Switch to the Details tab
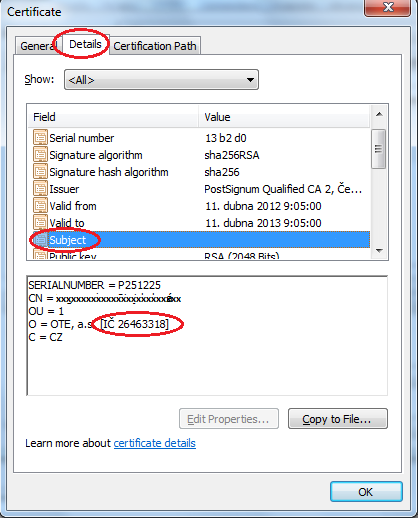 tap(85, 44)
